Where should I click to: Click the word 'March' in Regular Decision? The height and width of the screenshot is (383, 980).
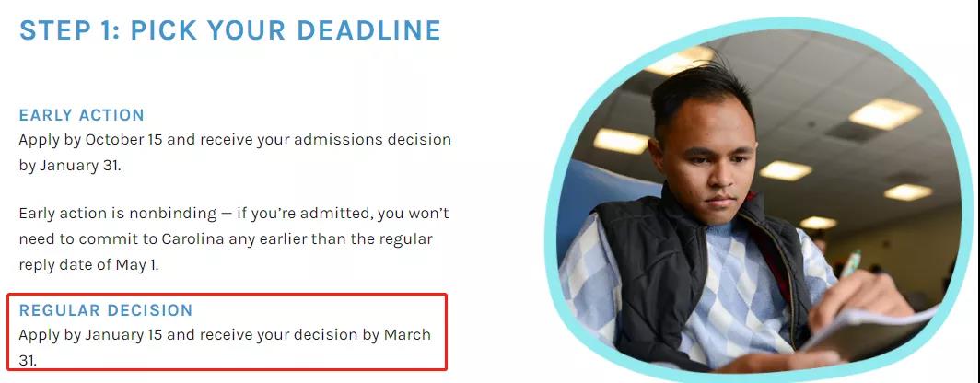pos(407,334)
